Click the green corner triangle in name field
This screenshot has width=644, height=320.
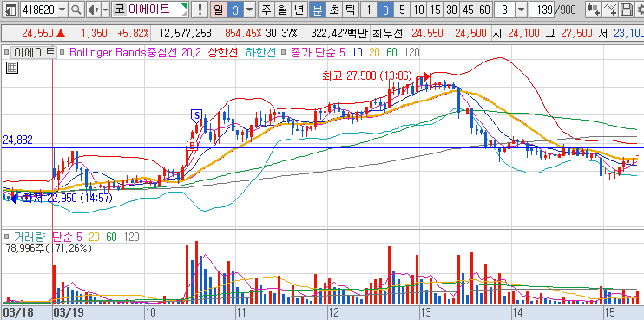point(184,6)
